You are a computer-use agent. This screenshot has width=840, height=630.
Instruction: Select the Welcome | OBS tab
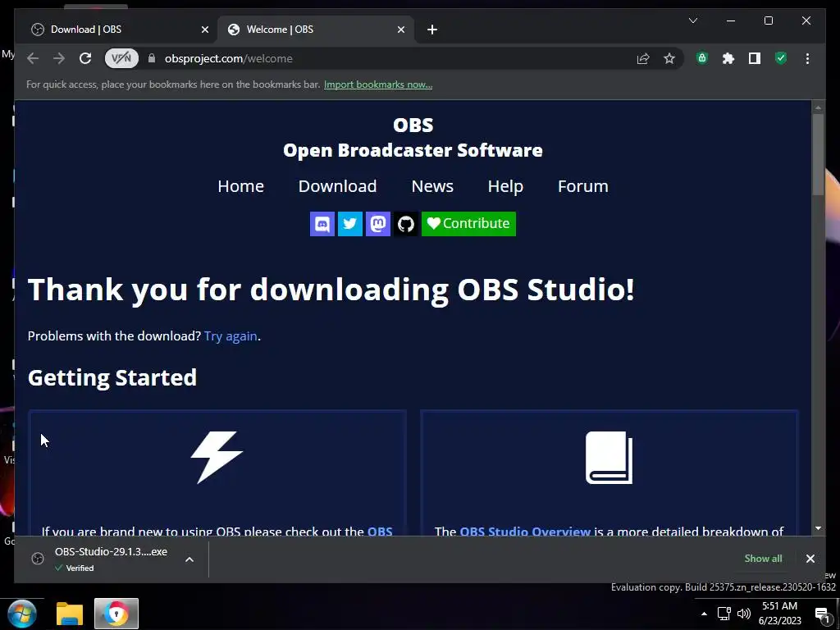point(316,30)
